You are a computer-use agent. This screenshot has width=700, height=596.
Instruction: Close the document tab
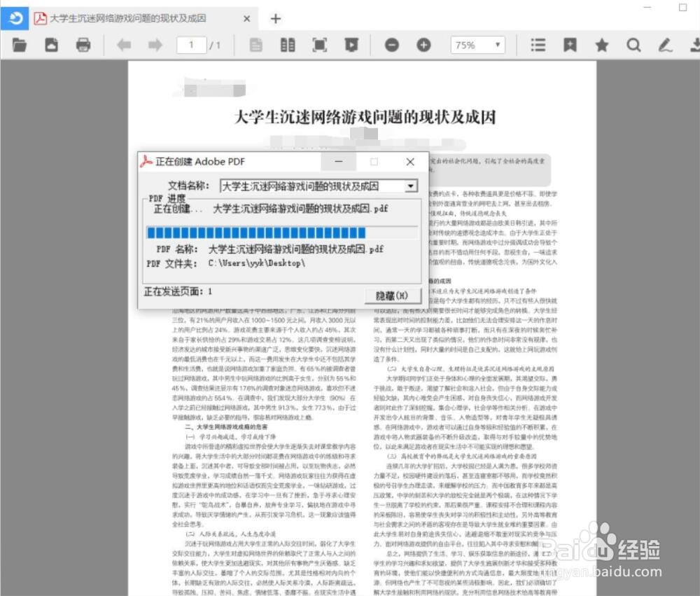[x=247, y=19]
